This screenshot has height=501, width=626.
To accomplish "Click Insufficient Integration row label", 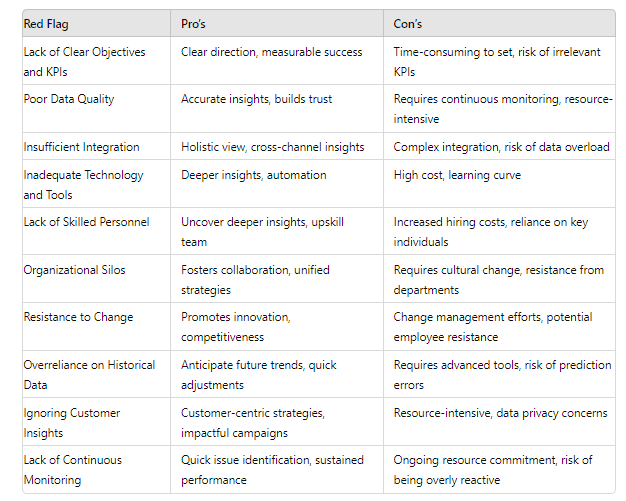I will (x=81, y=147).
